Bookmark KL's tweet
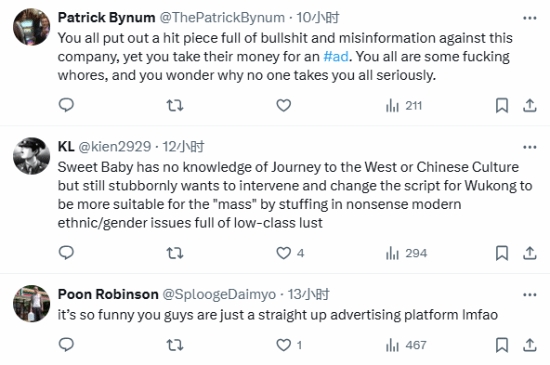This screenshot has width=550, height=365. [502, 253]
